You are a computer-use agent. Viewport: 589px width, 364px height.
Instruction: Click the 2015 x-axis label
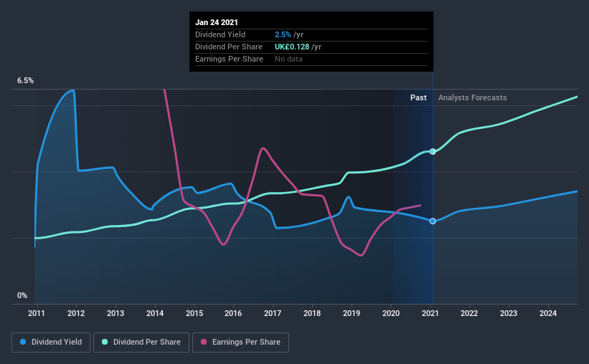click(x=194, y=313)
